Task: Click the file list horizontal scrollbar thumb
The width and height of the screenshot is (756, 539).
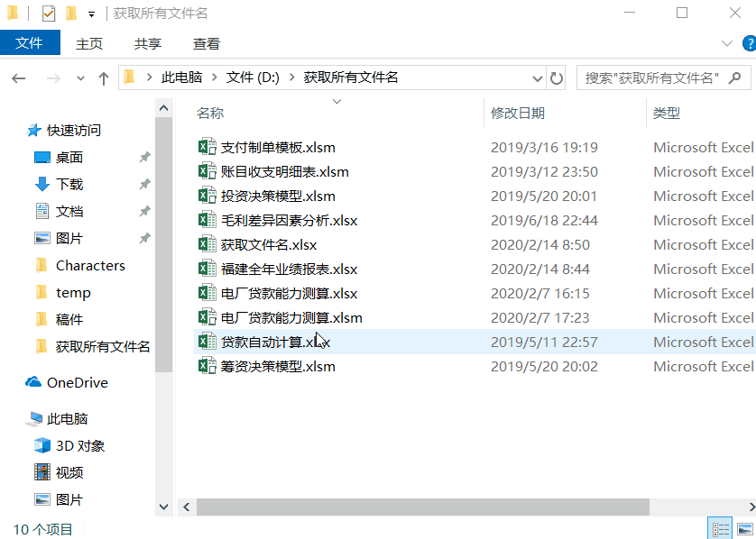Action: pyautogui.click(x=423, y=507)
